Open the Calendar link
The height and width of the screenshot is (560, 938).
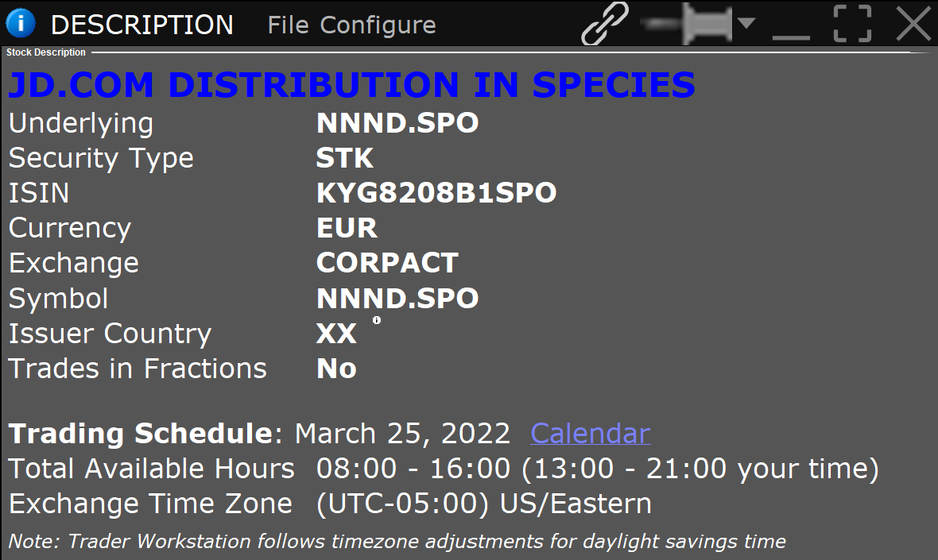[x=591, y=433]
